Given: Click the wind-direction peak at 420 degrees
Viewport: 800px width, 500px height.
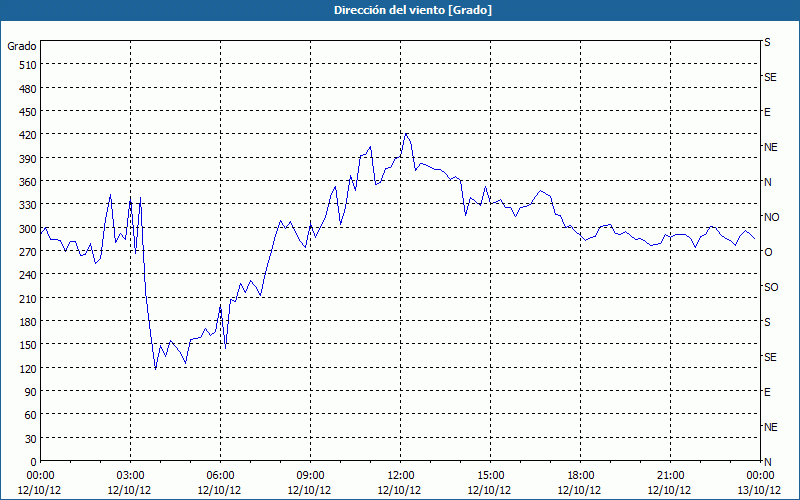Looking at the screenshot, I should click(x=406, y=134).
